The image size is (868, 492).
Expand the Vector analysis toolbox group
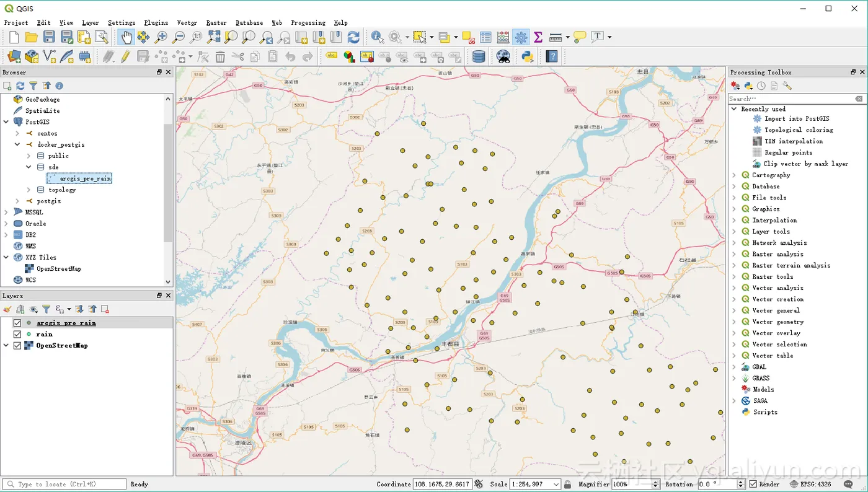point(734,288)
